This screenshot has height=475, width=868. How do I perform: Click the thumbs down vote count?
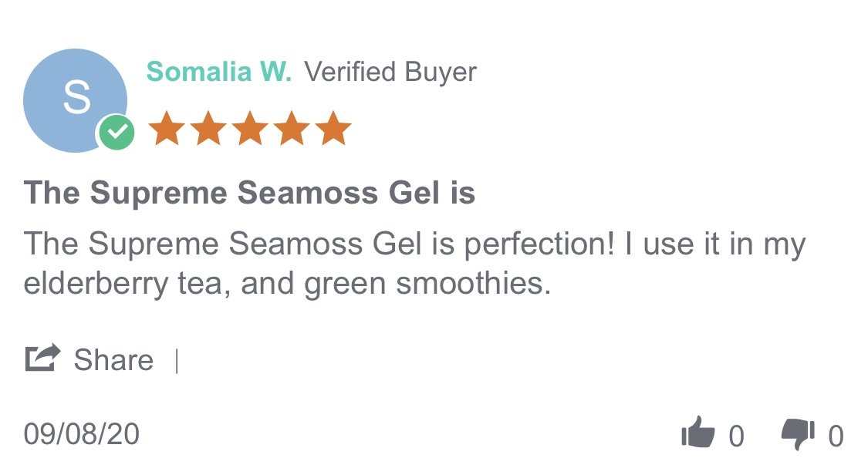(x=836, y=436)
